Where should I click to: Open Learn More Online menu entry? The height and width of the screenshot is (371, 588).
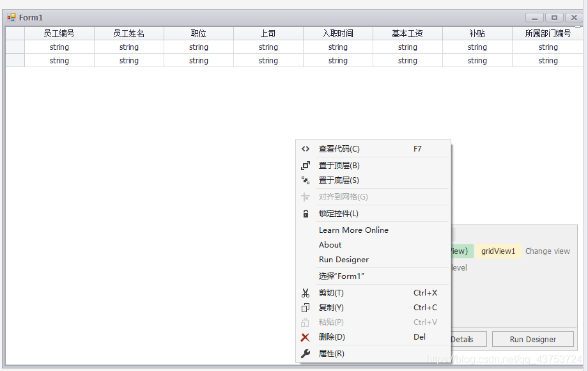(x=373, y=230)
